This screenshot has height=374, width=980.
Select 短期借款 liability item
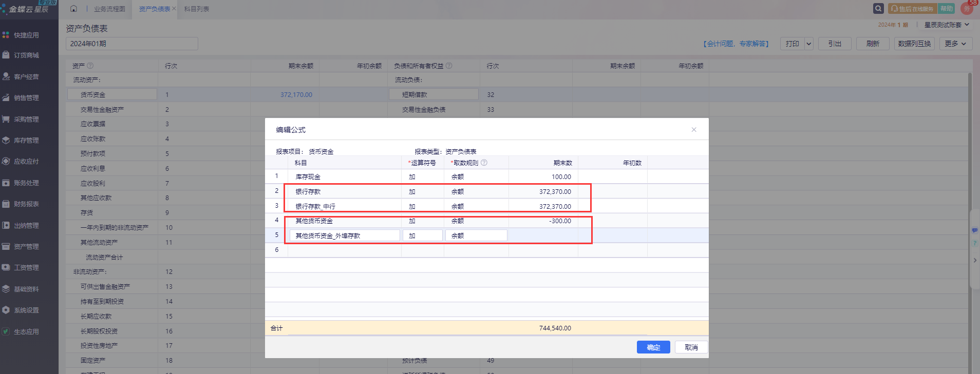pyautogui.click(x=434, y=94)
